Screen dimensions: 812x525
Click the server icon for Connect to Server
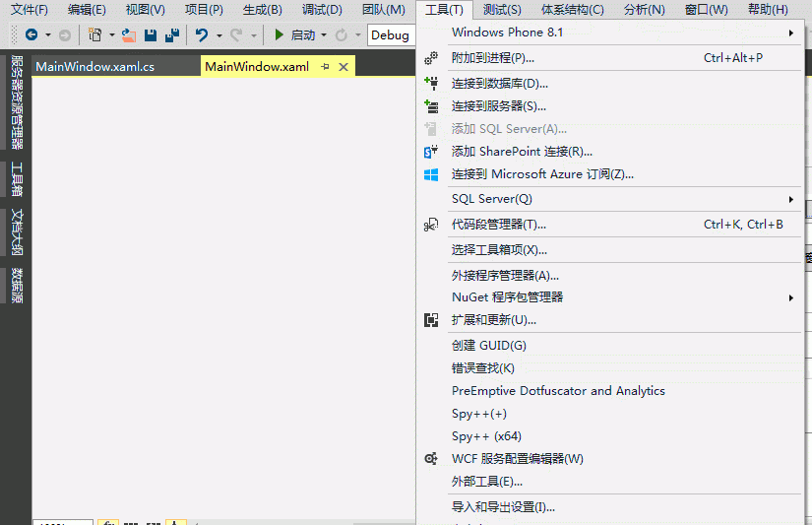[x=431, y=106]
